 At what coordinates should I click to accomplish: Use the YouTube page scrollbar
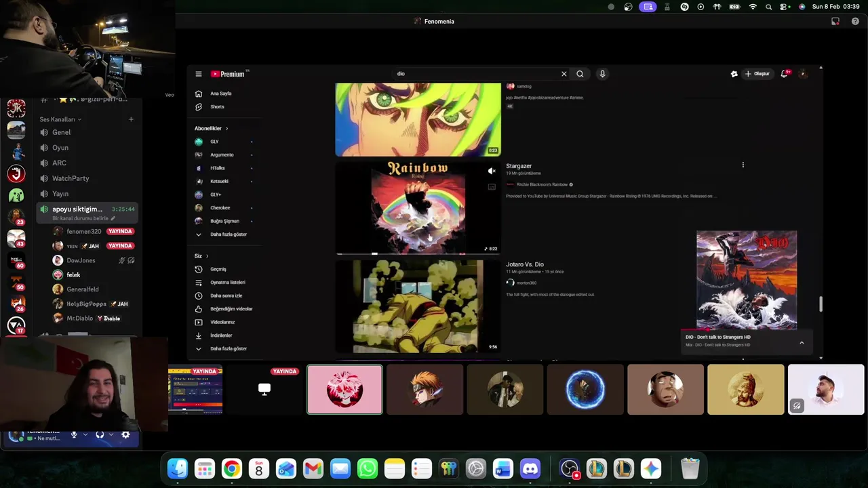click(821, 304)
